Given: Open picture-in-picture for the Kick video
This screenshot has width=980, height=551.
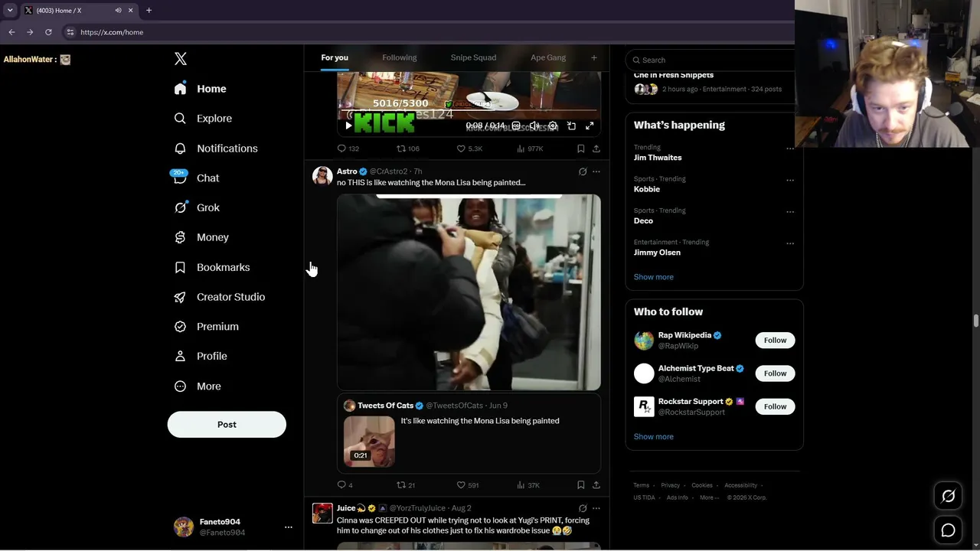Looking at the screenshot, I should click(x=571, y=126).
